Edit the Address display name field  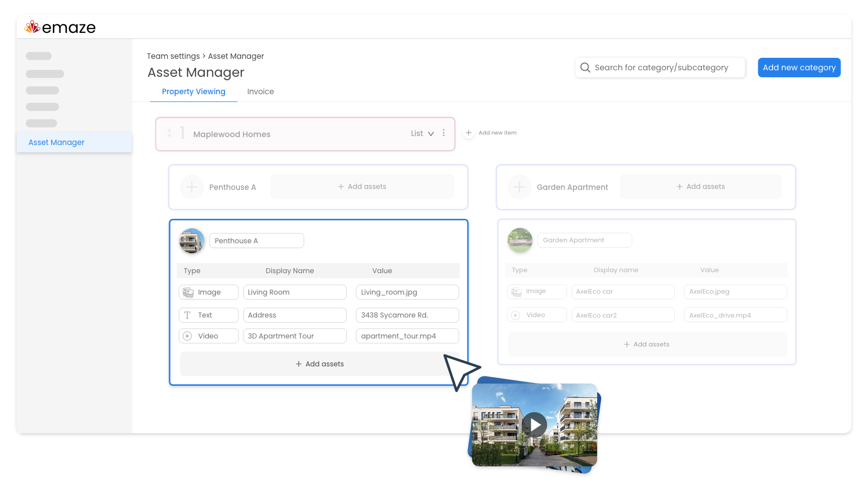tap(295, 315)
